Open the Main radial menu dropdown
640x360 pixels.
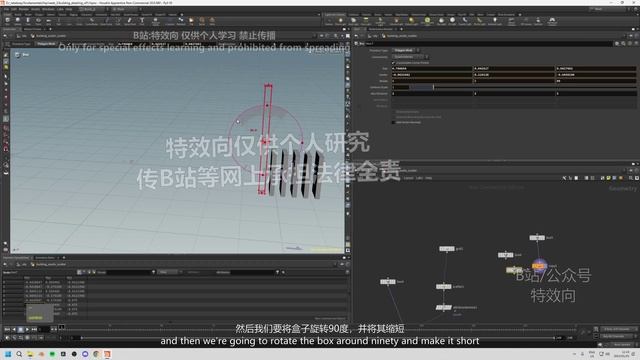pyautogui.click(x=126, y=9)
